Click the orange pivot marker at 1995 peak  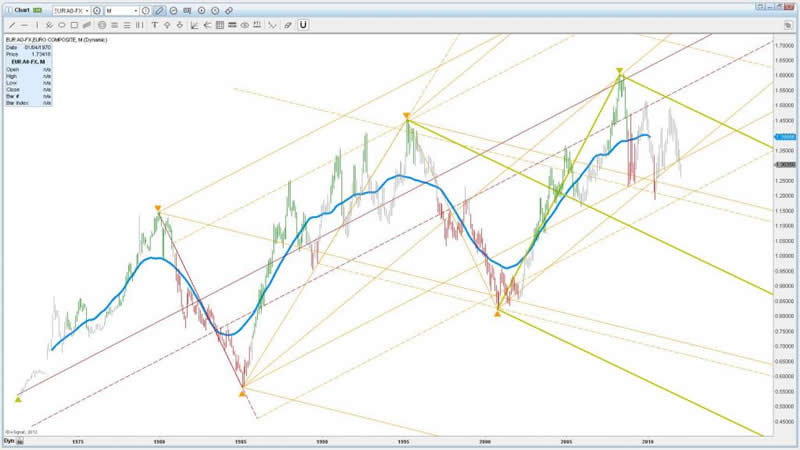406,117
